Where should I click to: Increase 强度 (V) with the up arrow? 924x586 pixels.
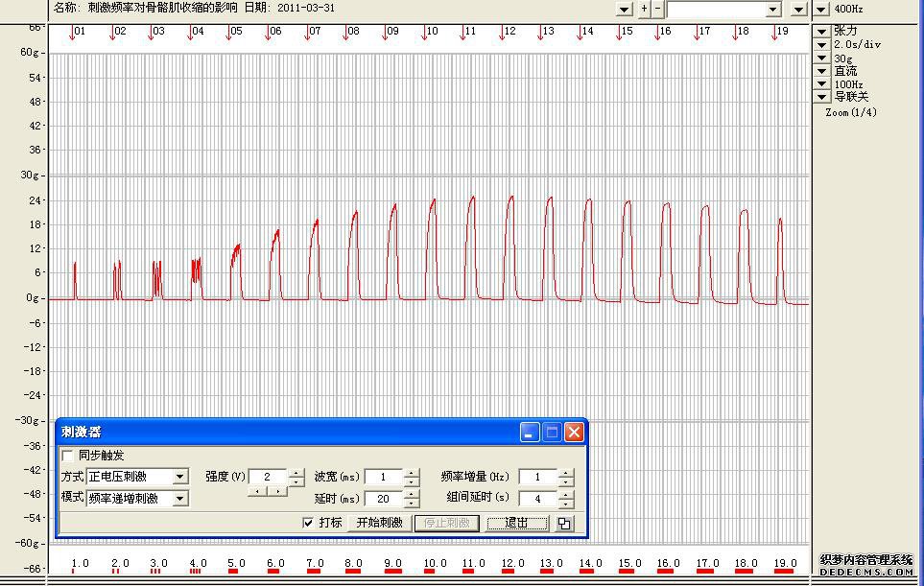(x=296, y=473)
